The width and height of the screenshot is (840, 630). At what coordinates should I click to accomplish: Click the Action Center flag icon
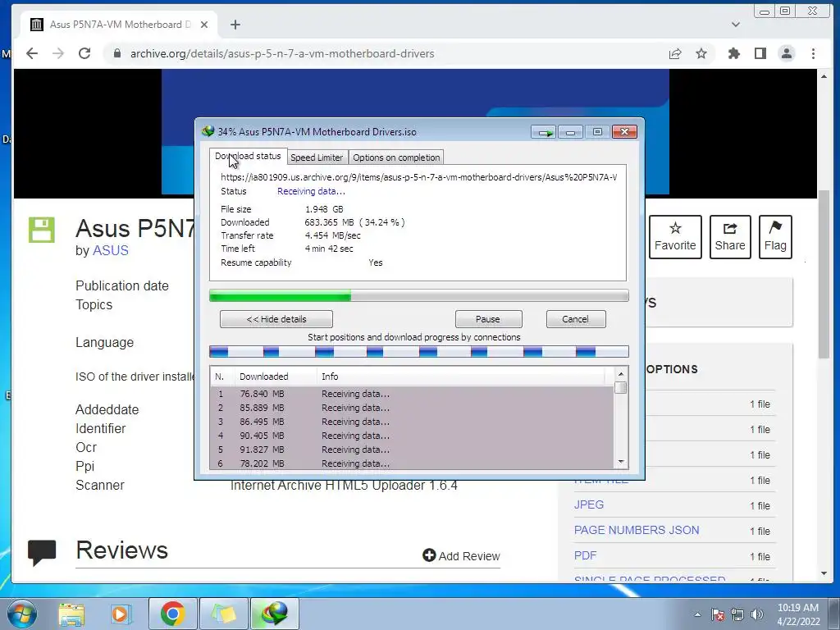(718, 614)
